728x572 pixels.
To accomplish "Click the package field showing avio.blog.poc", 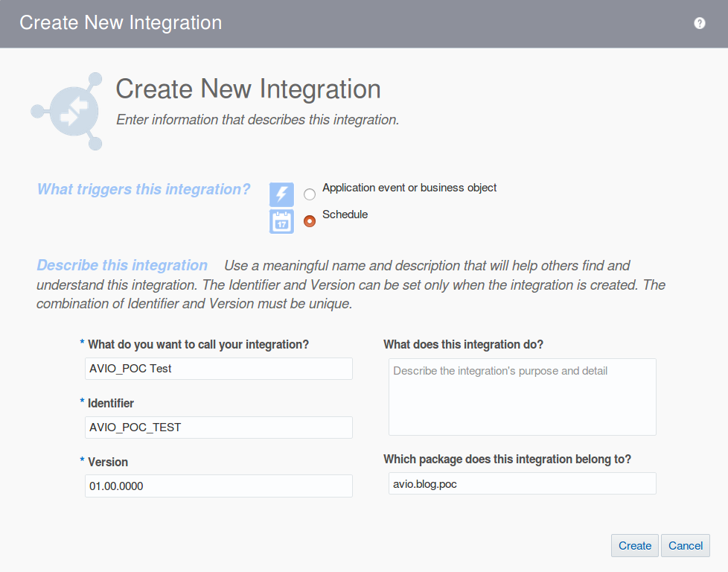I will (521, 483).
